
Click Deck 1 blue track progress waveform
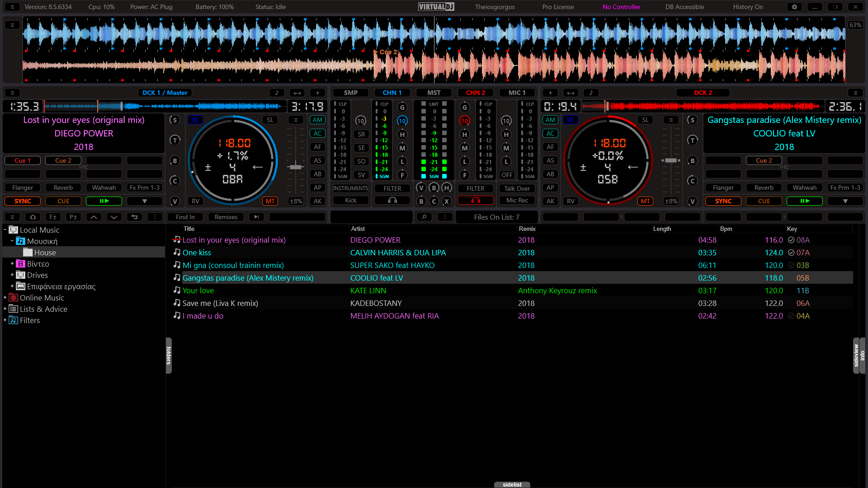coord(165,106)
